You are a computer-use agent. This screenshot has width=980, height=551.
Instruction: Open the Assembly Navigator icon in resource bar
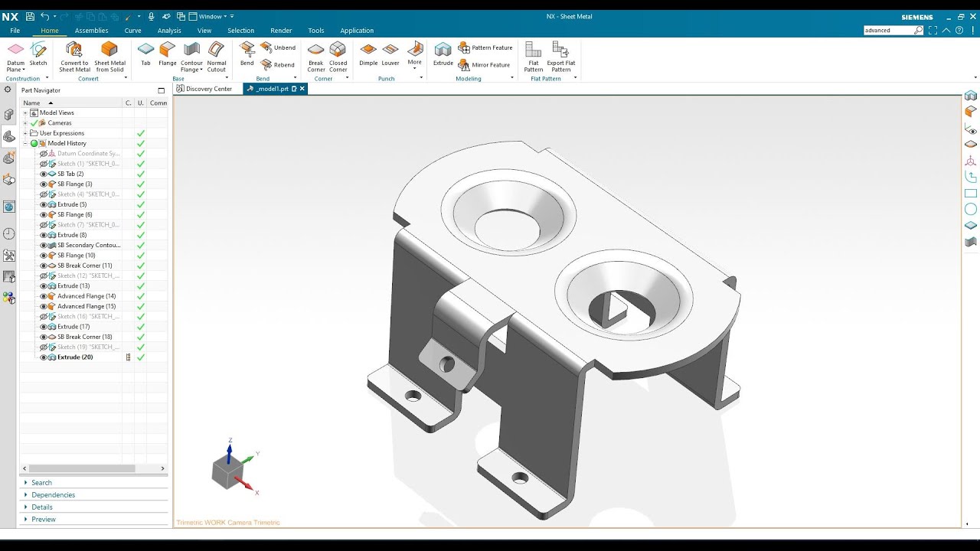[9, 114]
